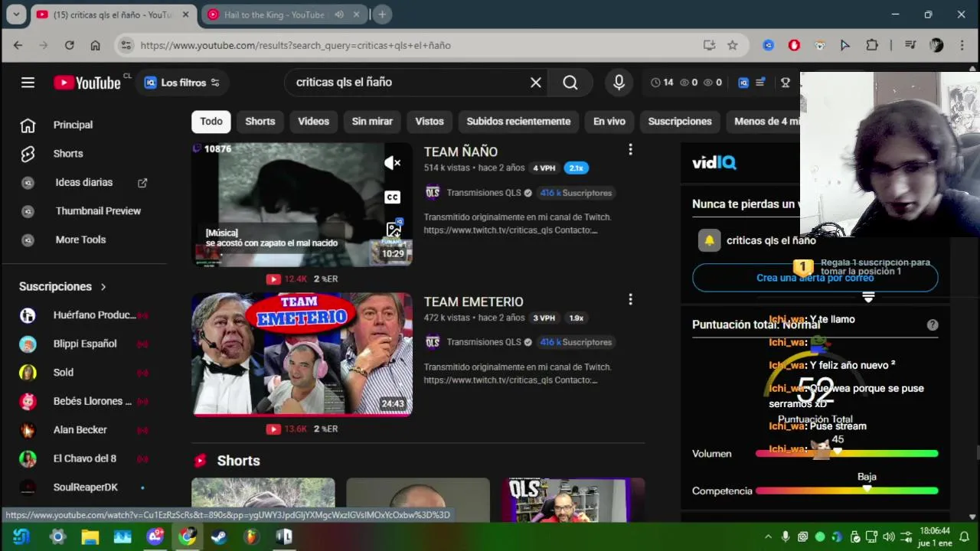Open the TEAM ÑAÑO video title
Screen dimensions: 980x551
(x=461, y=152)
